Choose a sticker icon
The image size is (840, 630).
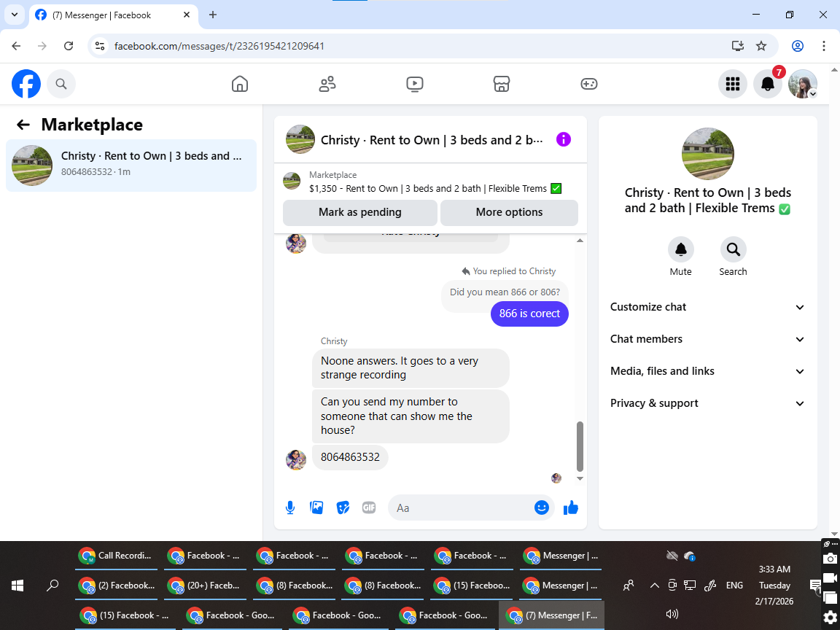[x=343, y=507]
